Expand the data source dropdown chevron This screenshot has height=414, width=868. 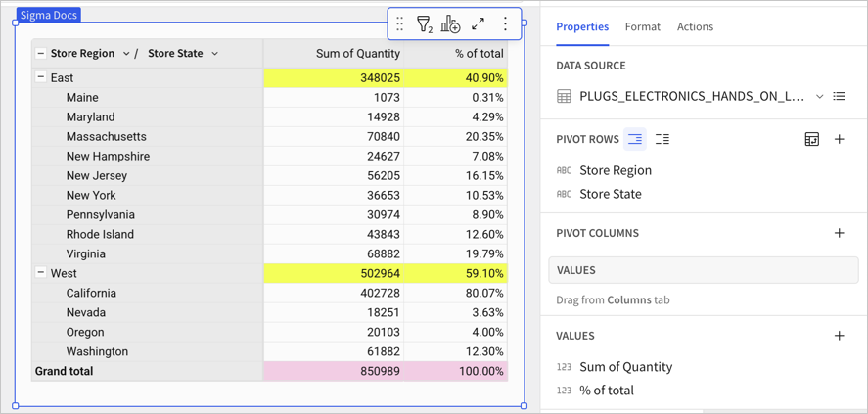[819, 96]
